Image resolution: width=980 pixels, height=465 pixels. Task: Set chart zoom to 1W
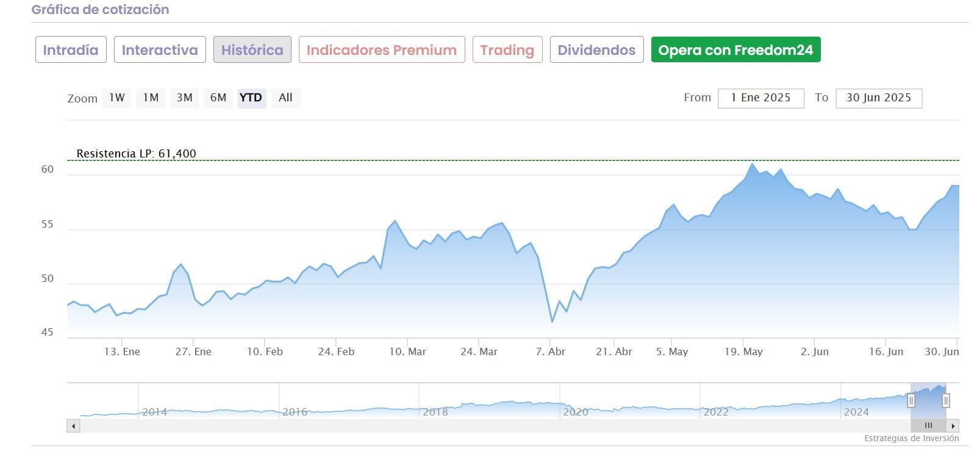[x=117, y=98]
